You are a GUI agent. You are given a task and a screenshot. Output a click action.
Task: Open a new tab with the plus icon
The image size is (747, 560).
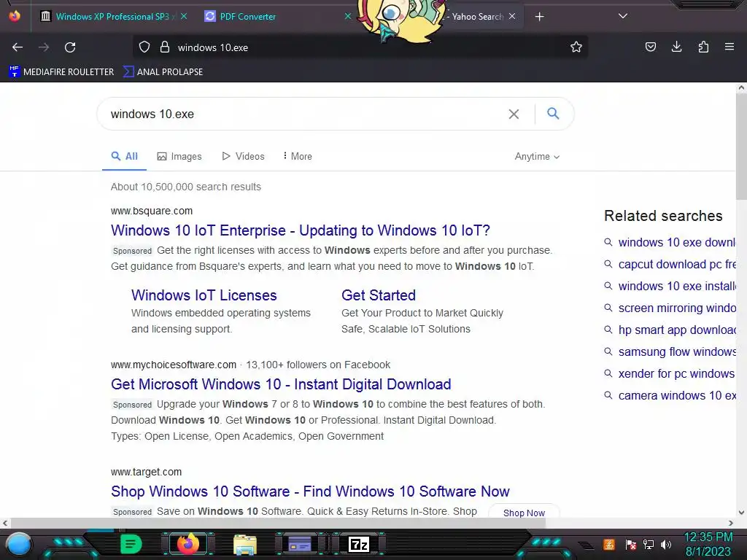539,17
